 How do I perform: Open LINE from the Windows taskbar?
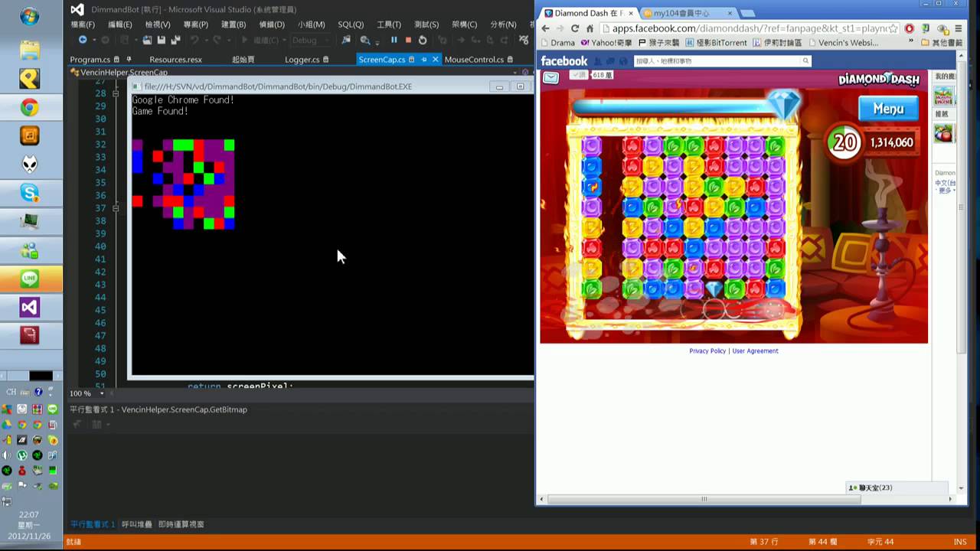coord(30,279)
